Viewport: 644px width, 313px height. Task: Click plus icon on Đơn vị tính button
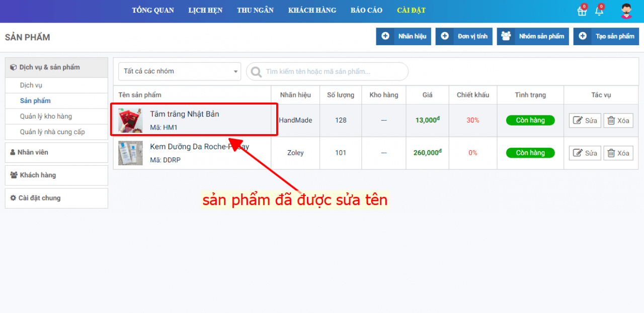click(x=445, y=36)
